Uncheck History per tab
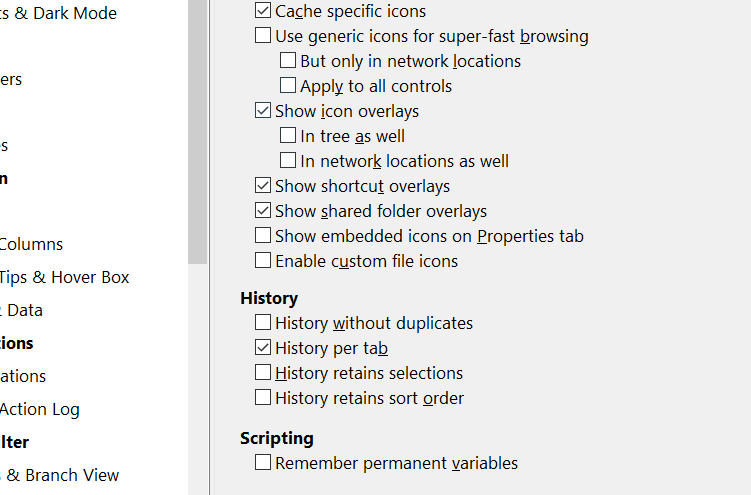 click(263, 349)
